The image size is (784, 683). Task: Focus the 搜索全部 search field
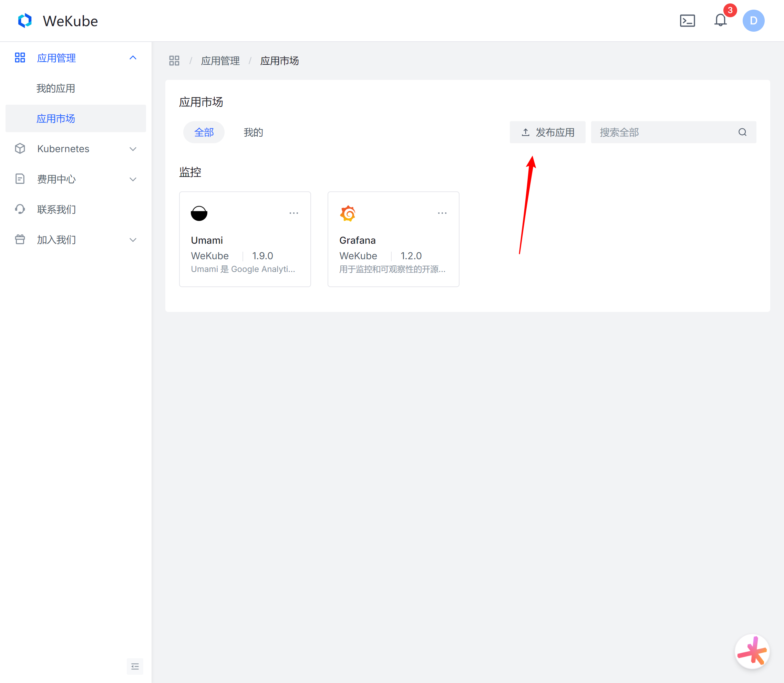pos(673,132)
